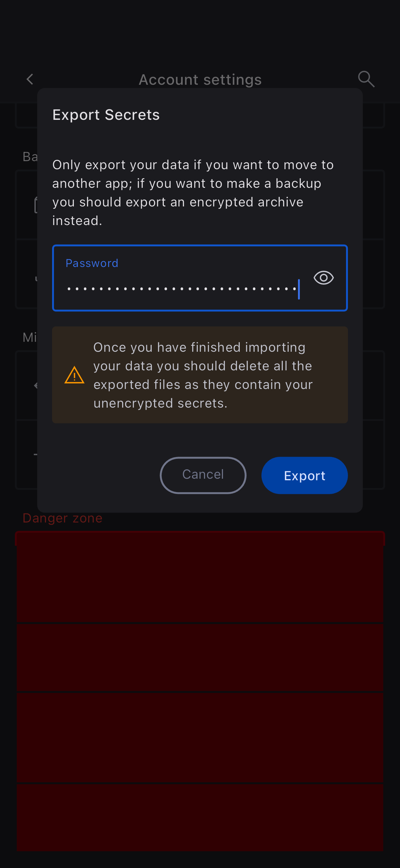
Task: Click the orange warning triangle icon
Action: click(74, 375)
